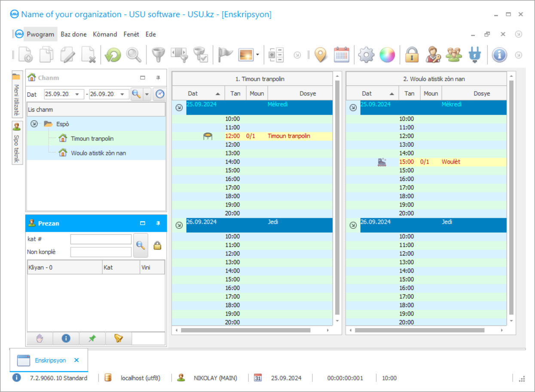Pin the Prezan panel
This screenshot has width=535, height=392.
158,223
